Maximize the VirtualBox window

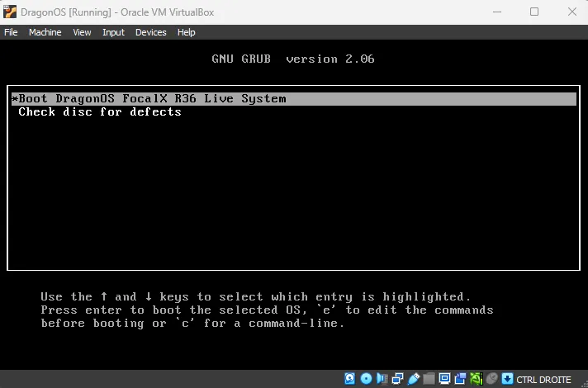tap(534, 12)
